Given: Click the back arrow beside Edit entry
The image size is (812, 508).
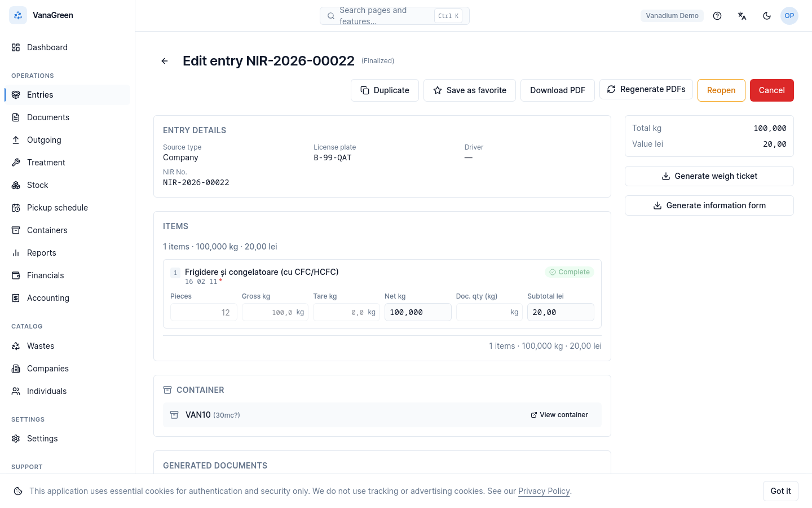Looking at the screenshot, I should pos(165,61).
